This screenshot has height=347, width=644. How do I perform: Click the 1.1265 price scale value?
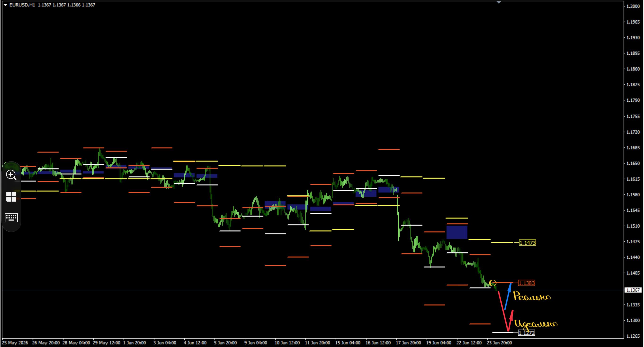[633, 336]
